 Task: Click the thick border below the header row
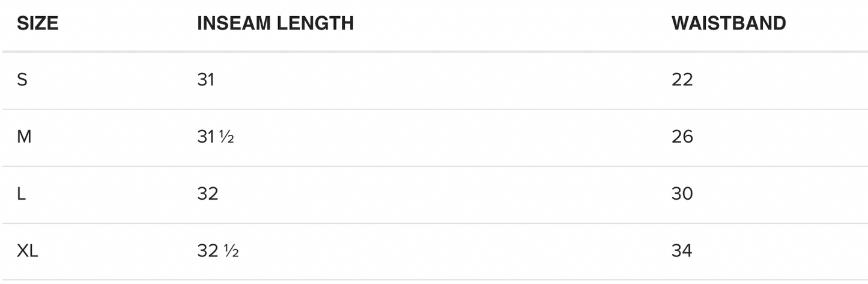pos(434,52)
